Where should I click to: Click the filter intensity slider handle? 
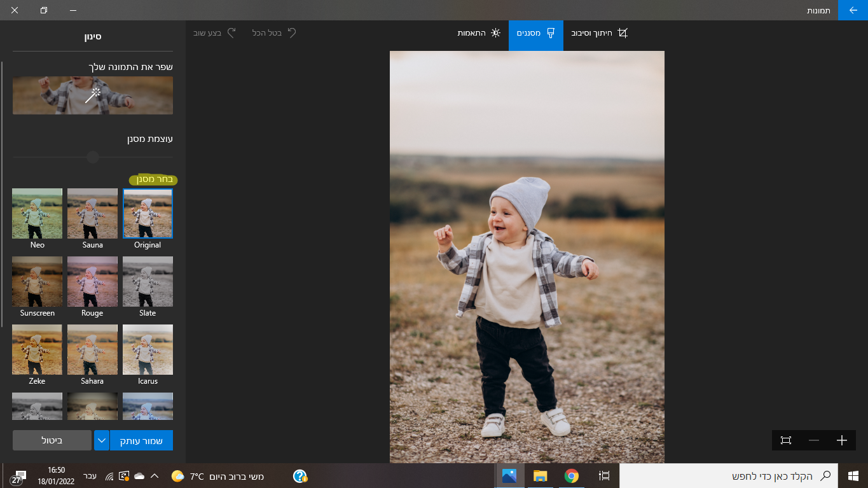(93, 157)
